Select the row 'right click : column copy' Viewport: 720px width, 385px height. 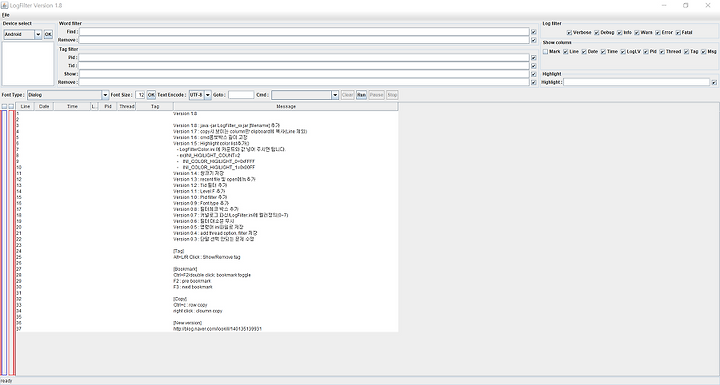207,311
